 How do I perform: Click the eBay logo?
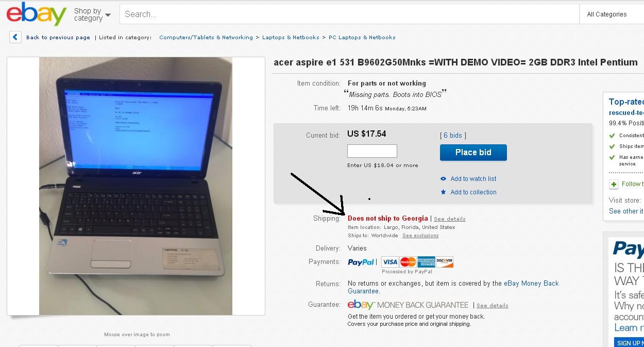[36, 14]
